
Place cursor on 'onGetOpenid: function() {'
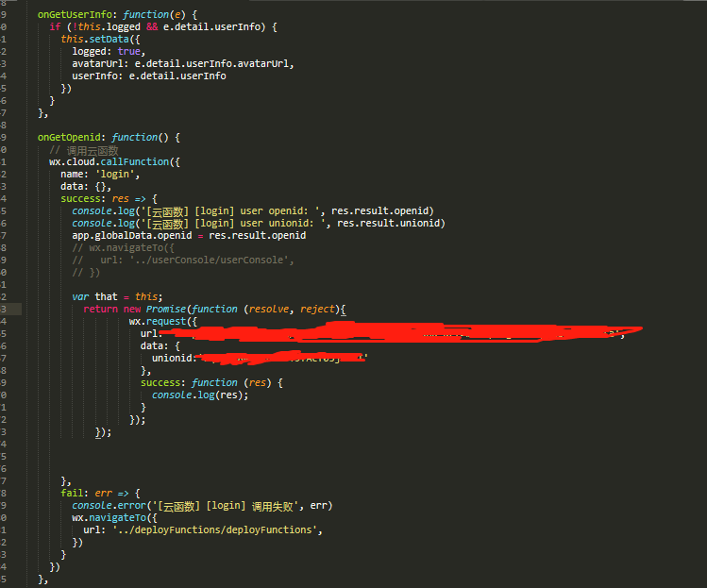109,137
